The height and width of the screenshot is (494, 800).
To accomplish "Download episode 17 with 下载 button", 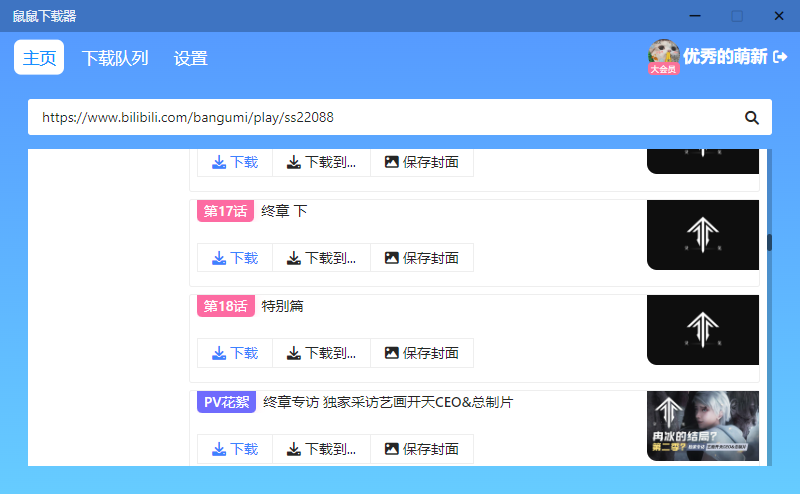I will tap(235, 258).
